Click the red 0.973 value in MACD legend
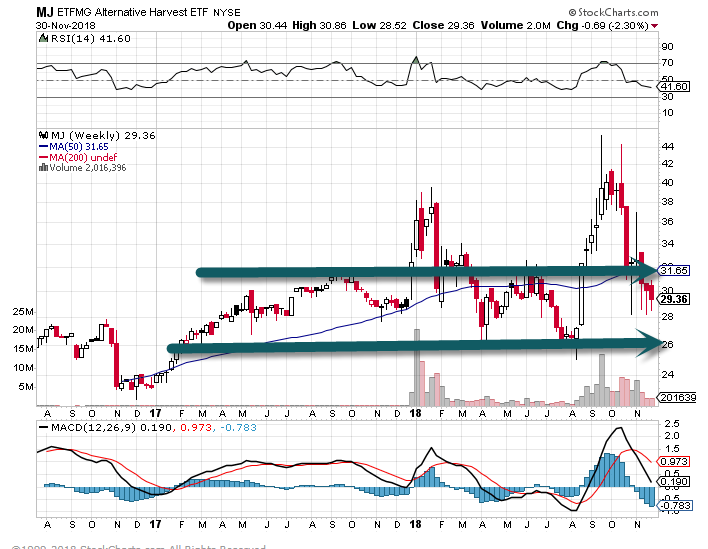Viewport: 708px width, 549px height. (196, 427)
